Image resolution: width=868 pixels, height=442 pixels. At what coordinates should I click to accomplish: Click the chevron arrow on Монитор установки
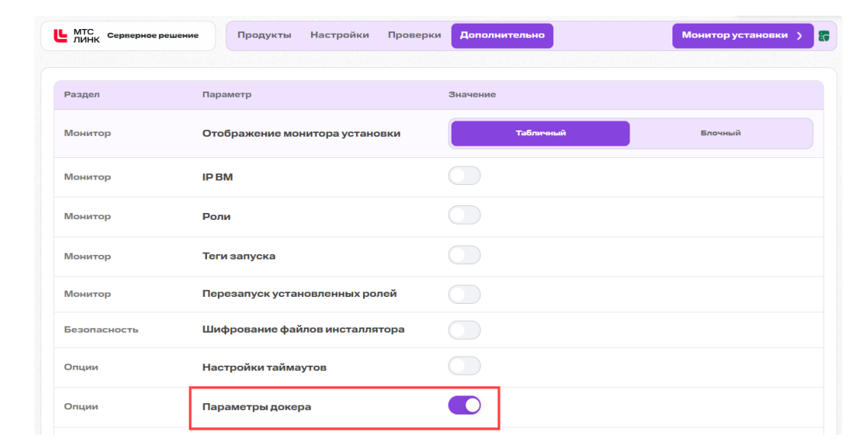[x=799, y=35]
